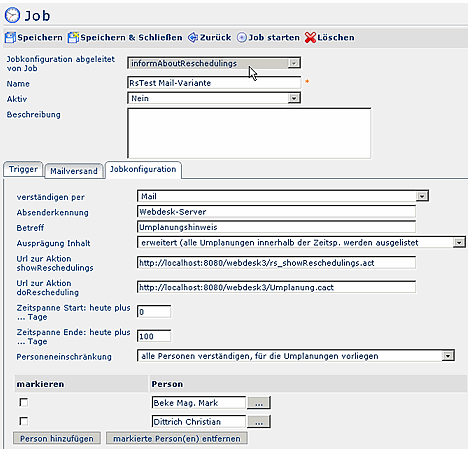469x449 pixels.
Task: Click the Speichern & Schließen icon
Action: 73,37
